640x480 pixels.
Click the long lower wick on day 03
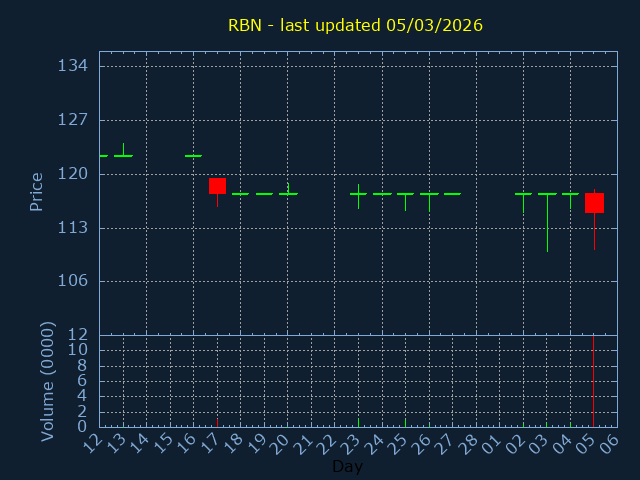coord(547,225)
